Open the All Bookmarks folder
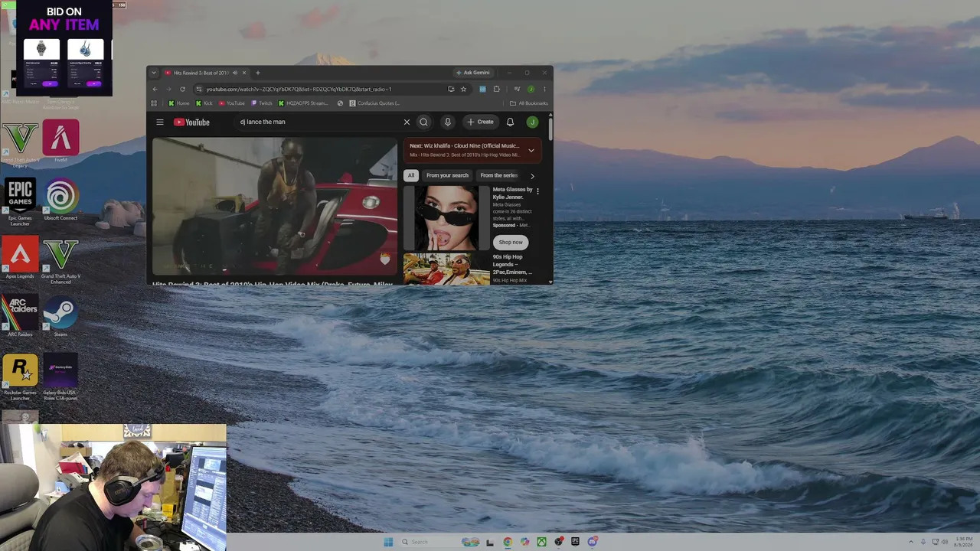This screenshot has height=551, width=980. tap(529, 103)
